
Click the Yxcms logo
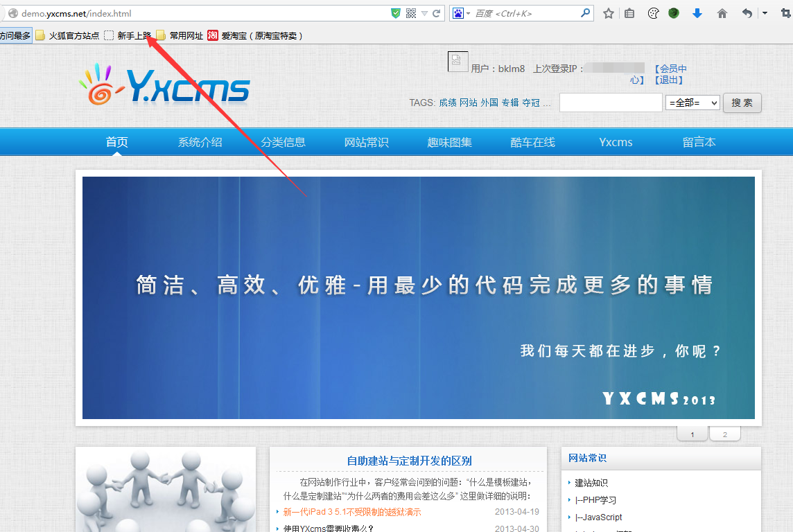164,85
